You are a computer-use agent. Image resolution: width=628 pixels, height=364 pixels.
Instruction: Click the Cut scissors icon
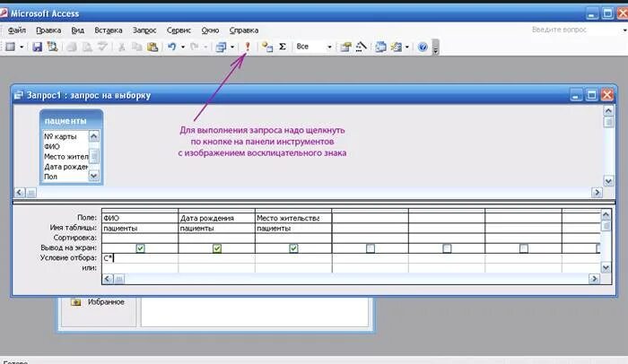[x=121, y=47]
